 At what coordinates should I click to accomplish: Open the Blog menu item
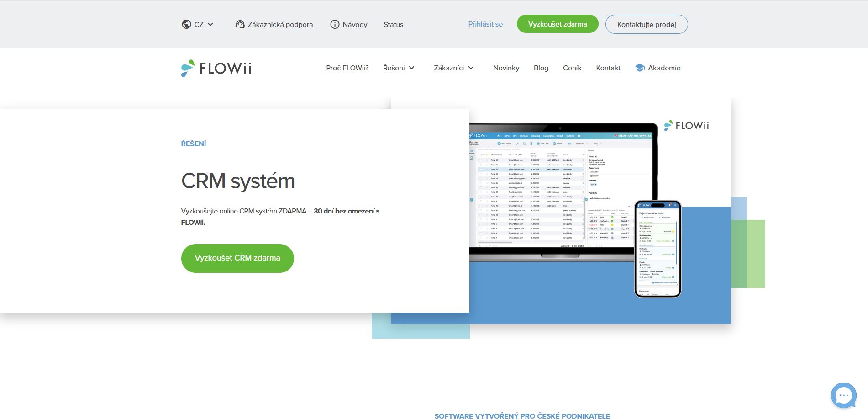point(541,68)
